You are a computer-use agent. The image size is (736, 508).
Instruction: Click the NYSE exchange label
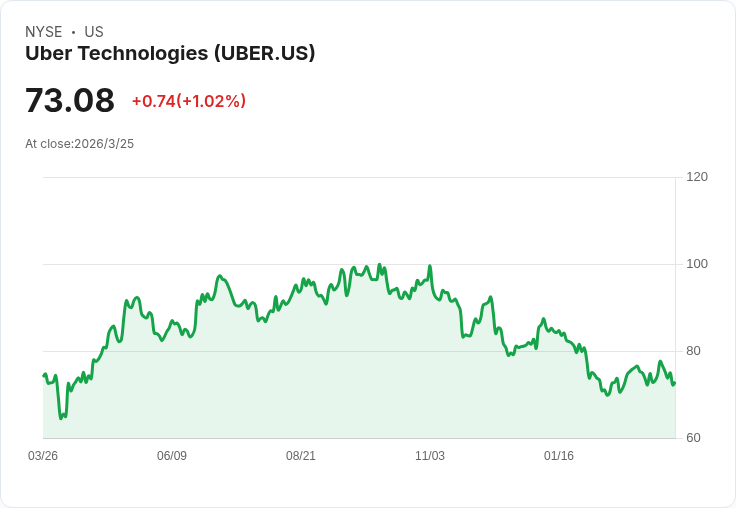tap(44, 32)
